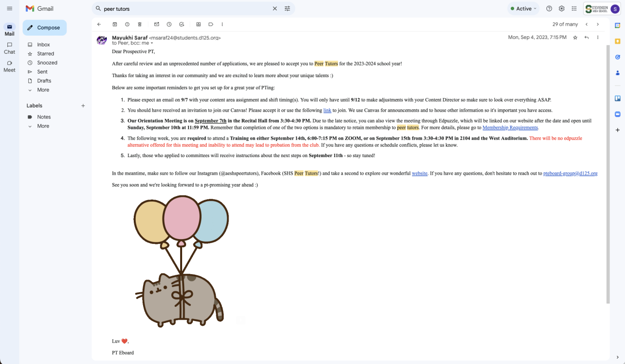The height and width of the screenshot is (364, 625).
Task: Open the toolbar's More options menu
Action: coord(223,24)
